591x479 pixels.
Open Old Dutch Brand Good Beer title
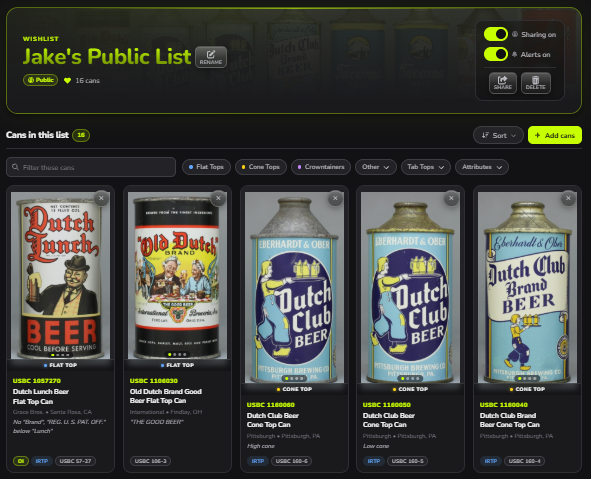(166, 396)
